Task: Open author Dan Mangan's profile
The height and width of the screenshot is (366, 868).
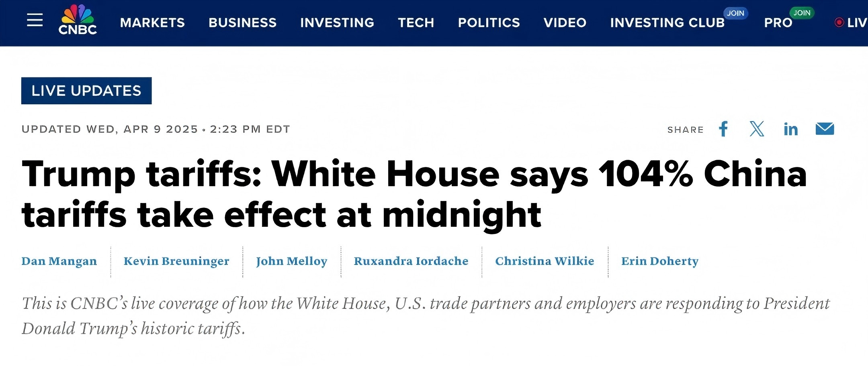Action: 59,261
